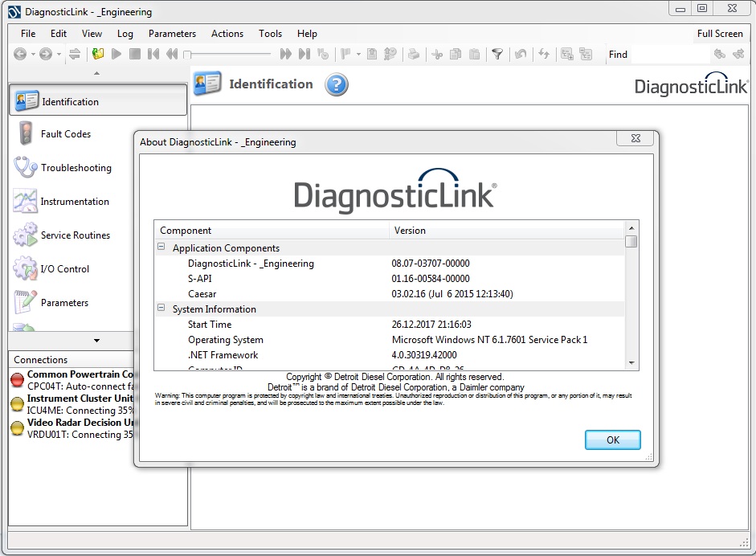756x556 pixels.
Task: Click the open log file icon
Action: (x=98, y=54)
